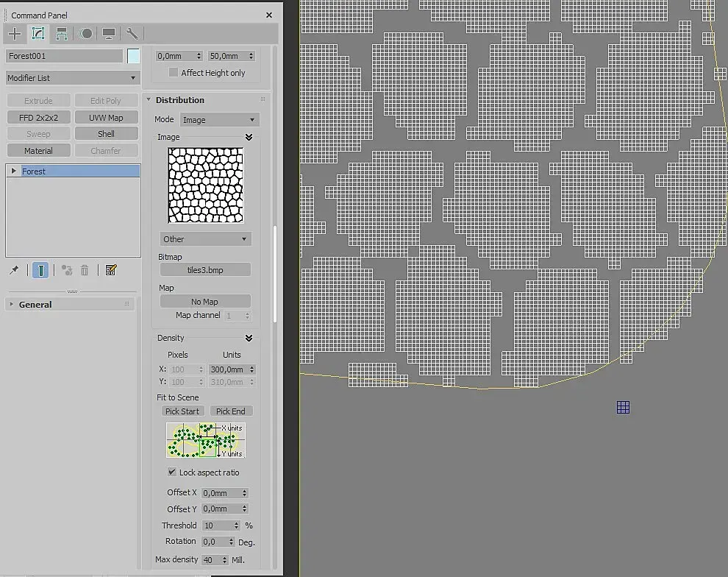The width and height of the screenshot is (728, 577).
Task: Click the Offset X field
Action: pyautogui.click(x=221, y=493)
